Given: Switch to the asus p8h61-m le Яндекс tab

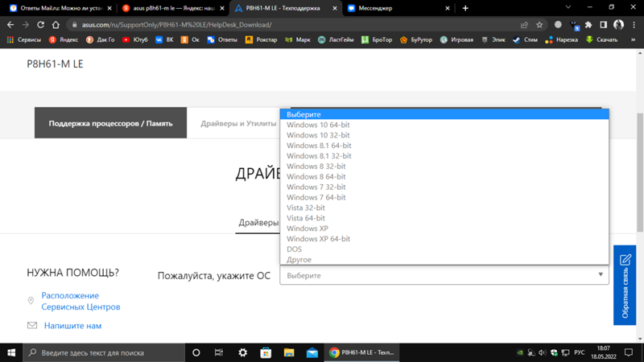Looking at the screenshot, I should (x=173, y=8).
